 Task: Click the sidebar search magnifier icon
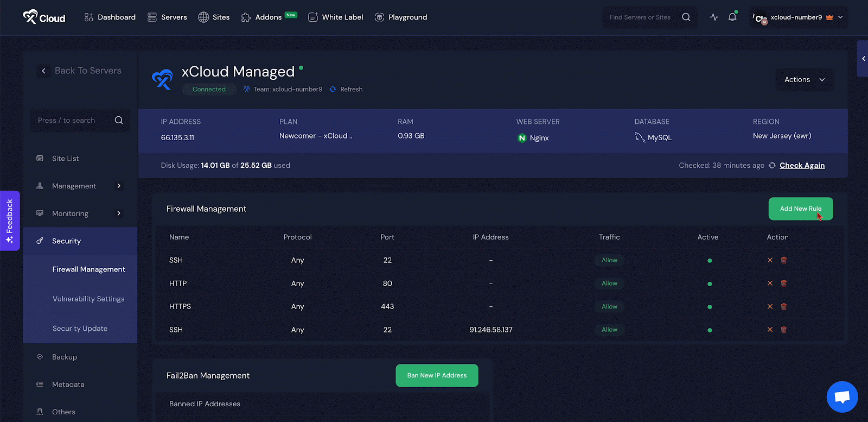[x=119, y=121]
